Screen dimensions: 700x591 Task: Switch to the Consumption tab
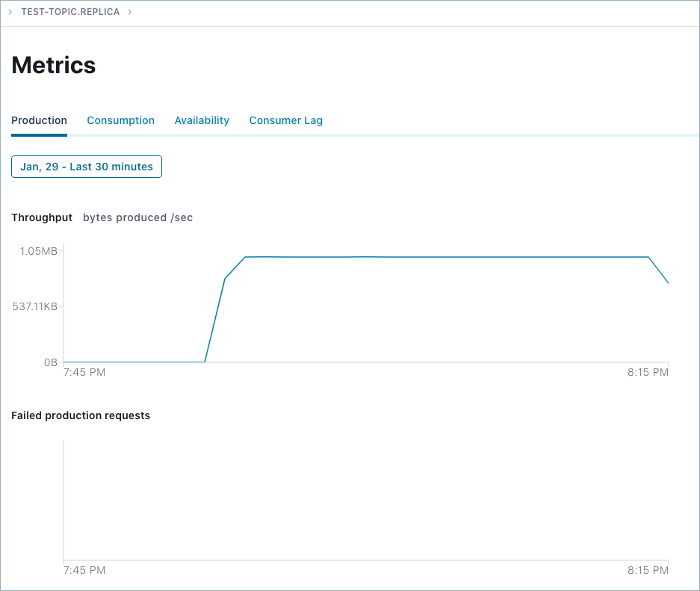120,120
